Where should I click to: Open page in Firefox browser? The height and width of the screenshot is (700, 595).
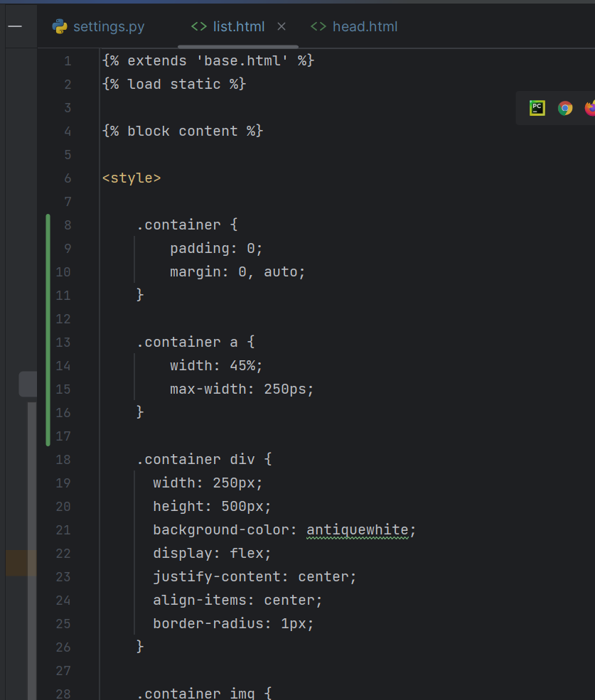pos(590,108)
